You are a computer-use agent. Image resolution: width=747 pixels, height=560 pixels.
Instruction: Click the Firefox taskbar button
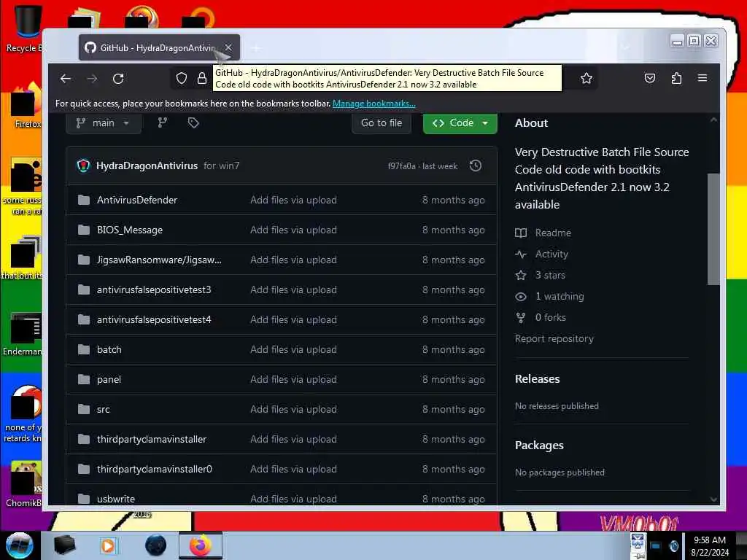(201, 545)
